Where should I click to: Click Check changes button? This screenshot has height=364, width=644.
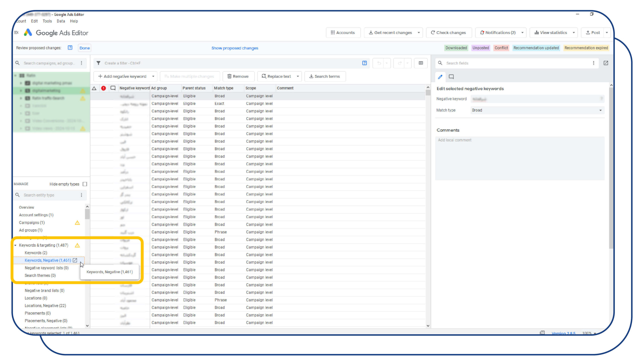coord(449,33)
